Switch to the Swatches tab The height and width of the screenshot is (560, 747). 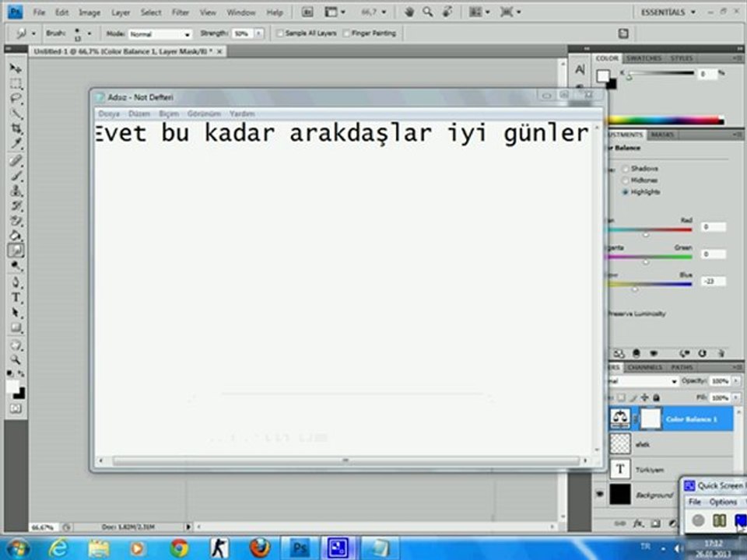pyautogui.click(x=644, y=58)
